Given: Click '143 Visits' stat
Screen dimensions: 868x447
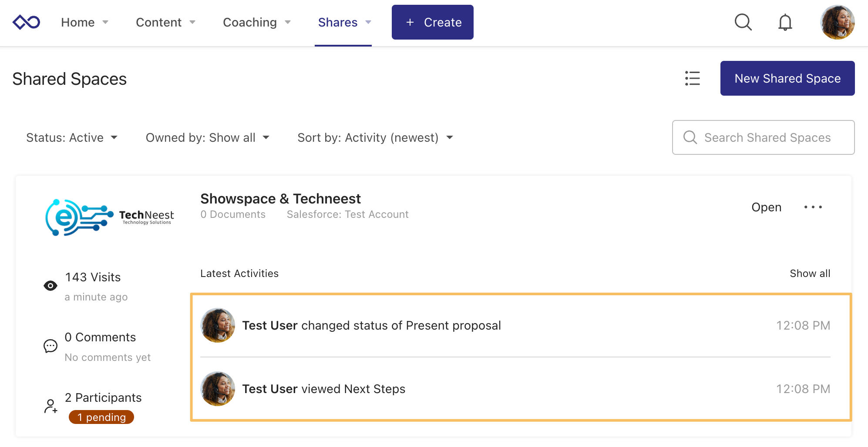Looking at the screenshot, I should (93, 277).
